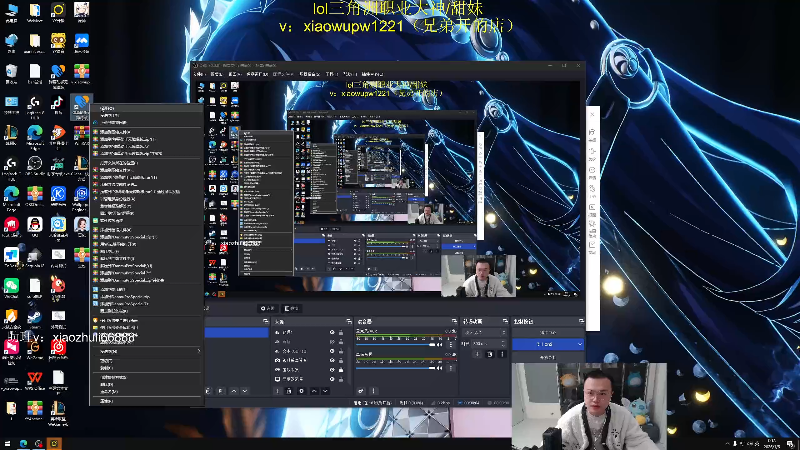
Task: Click the add source plus icon in OBS
Action: (x=277, y=391)
